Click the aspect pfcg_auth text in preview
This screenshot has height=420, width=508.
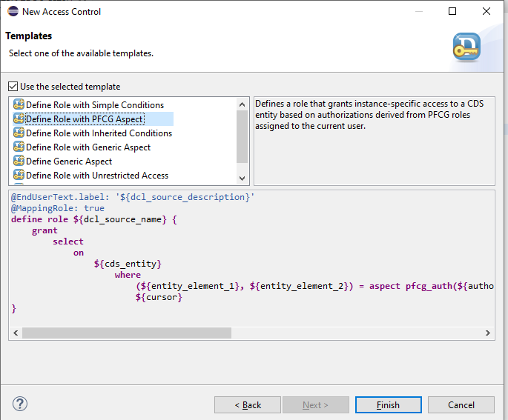click(x=411, y=286)
